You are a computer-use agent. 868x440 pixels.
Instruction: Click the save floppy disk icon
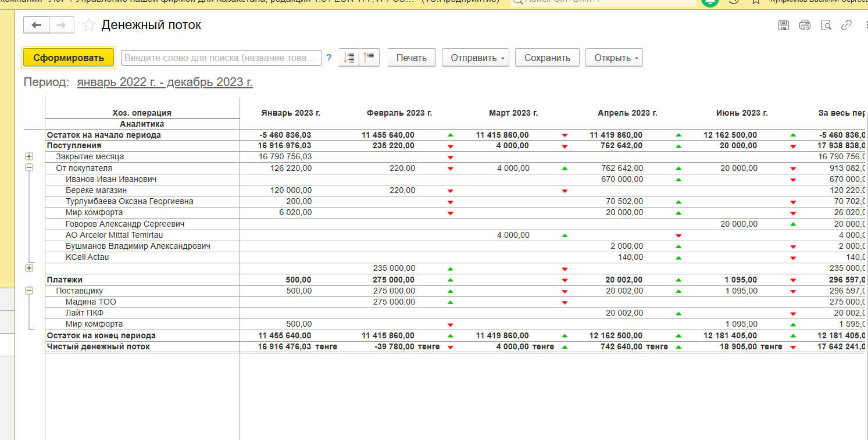coord(783,25)
